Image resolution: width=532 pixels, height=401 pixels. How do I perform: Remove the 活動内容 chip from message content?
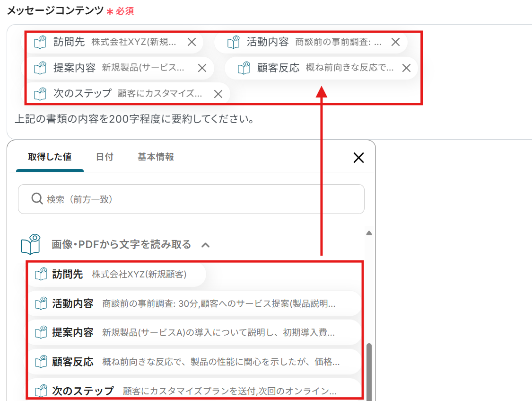coord(395,42)
